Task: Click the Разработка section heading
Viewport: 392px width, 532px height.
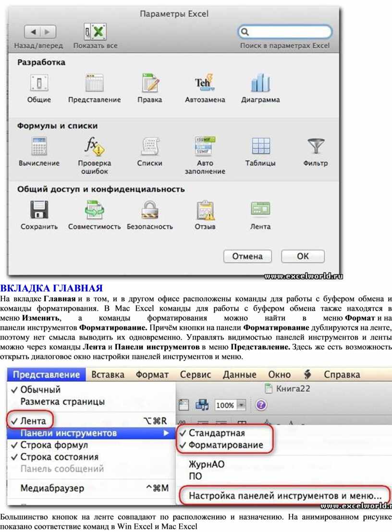Action: click(41, 62)
